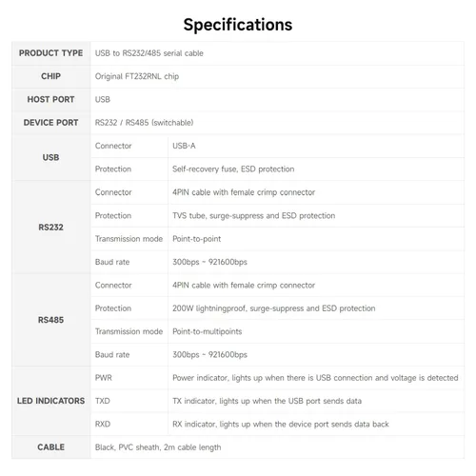Screen dimensions: 476x476
Task: Click the Original FT232RNL chip value
Action: click(x=137, y=76)
